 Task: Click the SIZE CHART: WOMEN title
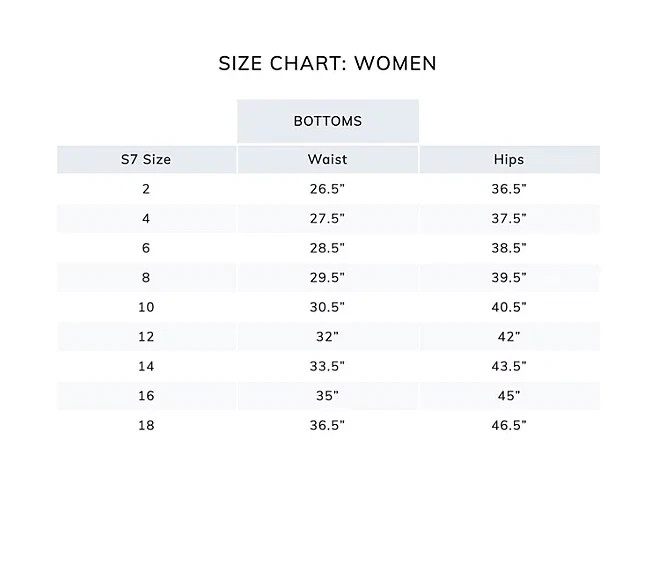327,64
